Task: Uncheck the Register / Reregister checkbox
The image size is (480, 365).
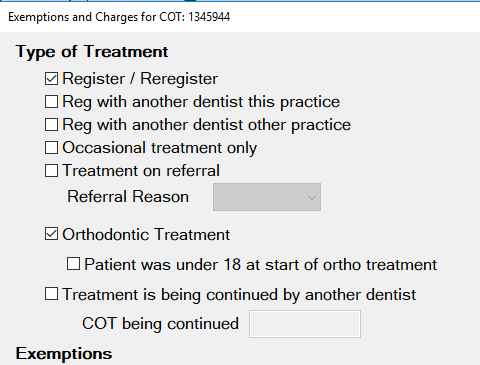Action: pyautogui.click(x=51, y=79)
